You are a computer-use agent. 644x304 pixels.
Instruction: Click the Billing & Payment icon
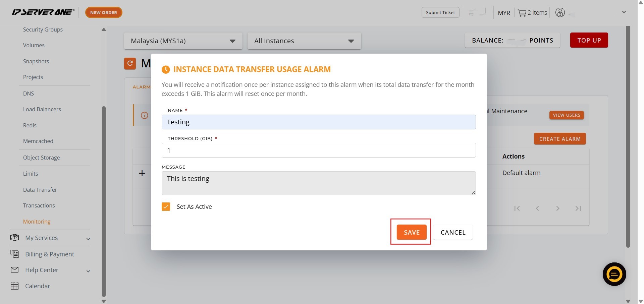click(14, 254)
